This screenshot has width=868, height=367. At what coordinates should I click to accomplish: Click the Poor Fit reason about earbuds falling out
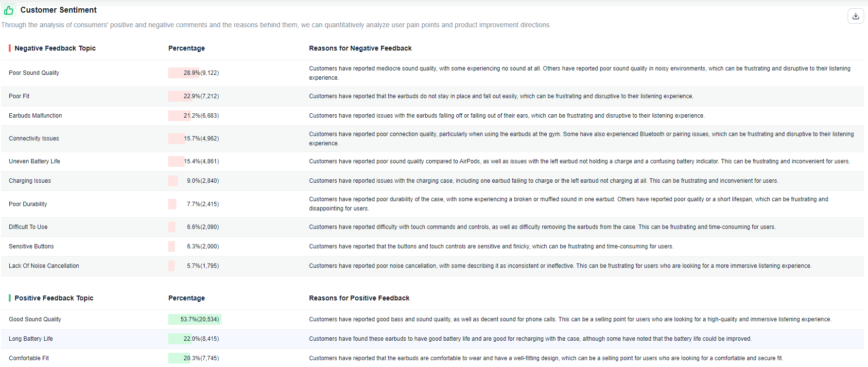tap(501, 96)
